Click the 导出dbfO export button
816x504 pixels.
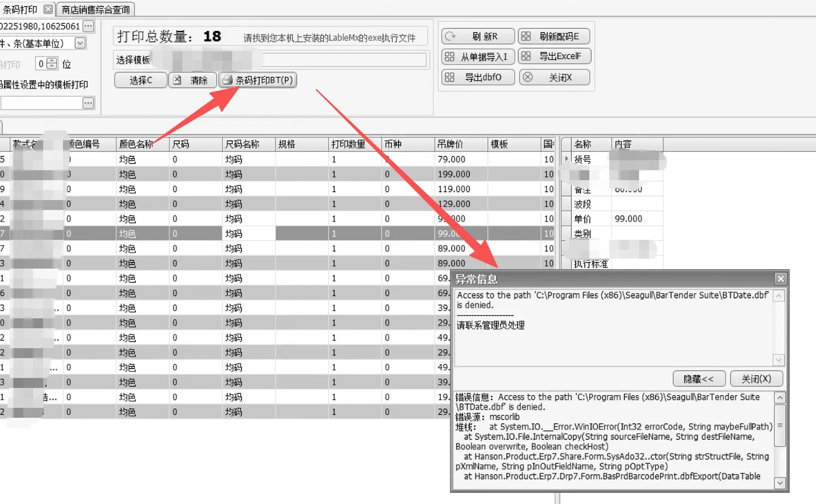[x=478, y=77]
